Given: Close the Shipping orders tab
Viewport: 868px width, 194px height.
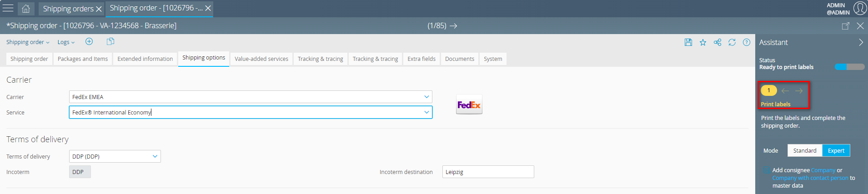Looking at the screenshot, I should (99, 9).
